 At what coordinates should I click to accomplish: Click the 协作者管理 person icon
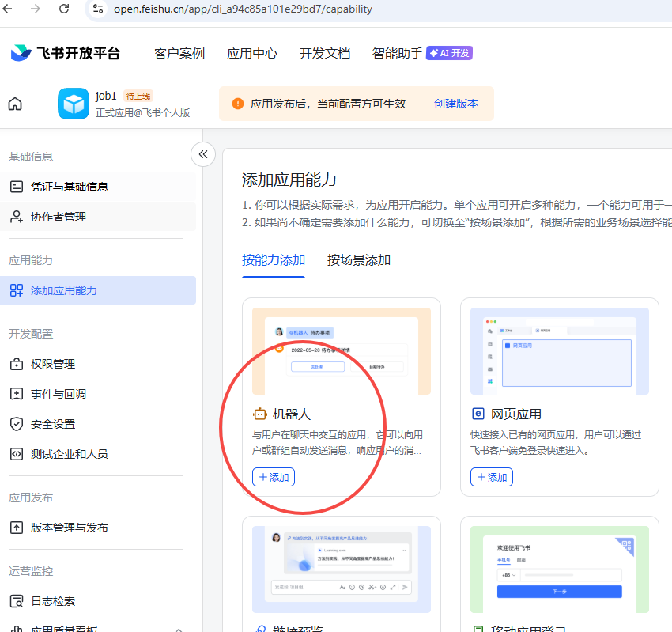pos(17,217)
